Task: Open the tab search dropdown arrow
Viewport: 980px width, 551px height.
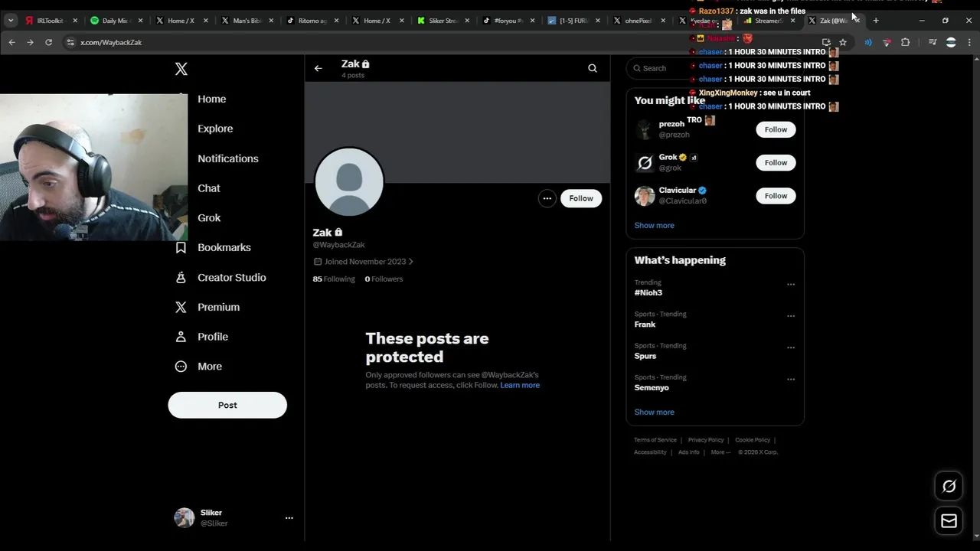Action: click(11, 21)
